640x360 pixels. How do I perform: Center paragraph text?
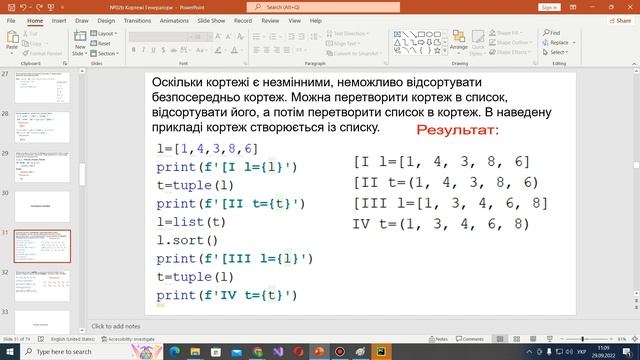(x=267, y=50)
